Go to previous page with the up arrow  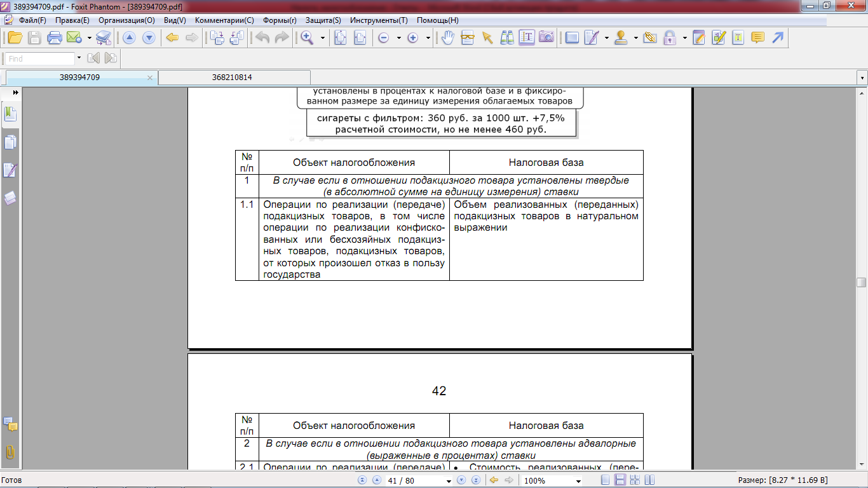coord(129,37)
